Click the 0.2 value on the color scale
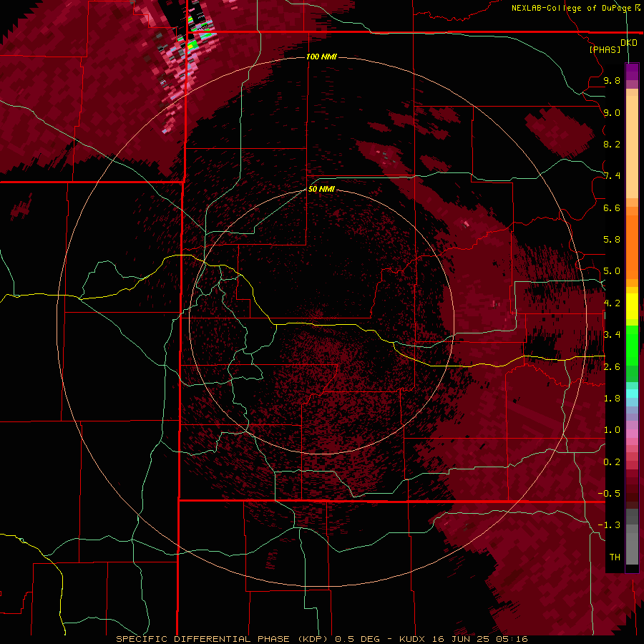This screenshot has height=644, width=644. (x=612, y=462)
